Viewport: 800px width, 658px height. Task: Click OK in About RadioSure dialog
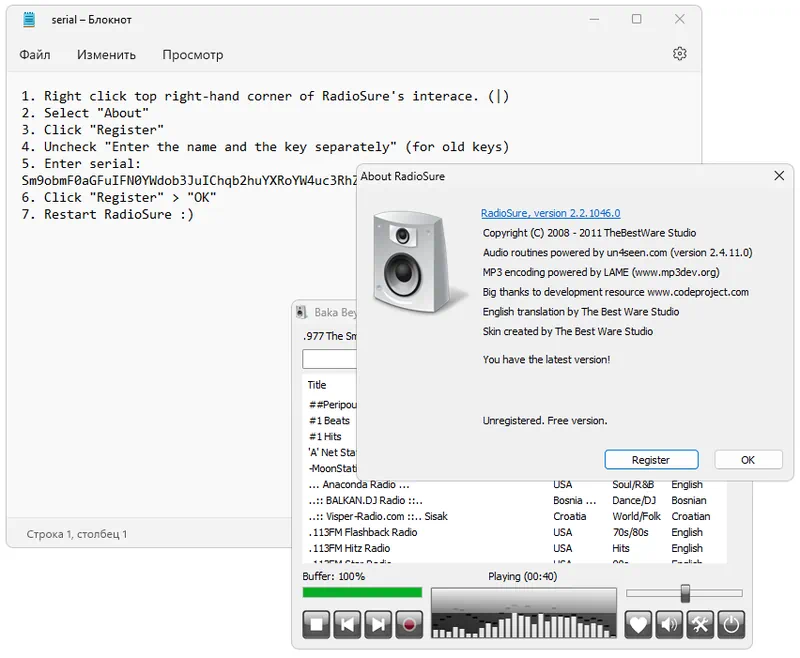(x=748, y=460)
